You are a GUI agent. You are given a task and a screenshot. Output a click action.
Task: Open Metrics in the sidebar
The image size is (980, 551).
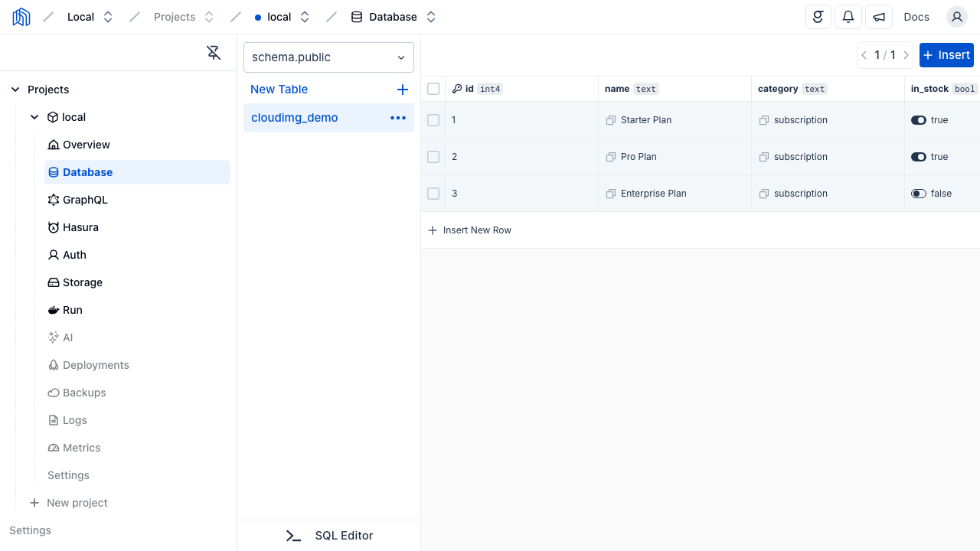click(x=138, y=448)
